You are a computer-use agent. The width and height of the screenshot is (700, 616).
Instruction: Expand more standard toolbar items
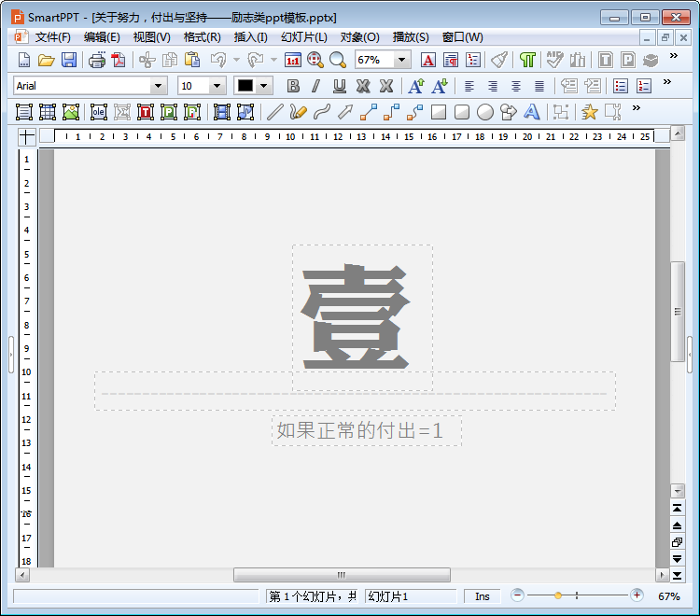673,56
